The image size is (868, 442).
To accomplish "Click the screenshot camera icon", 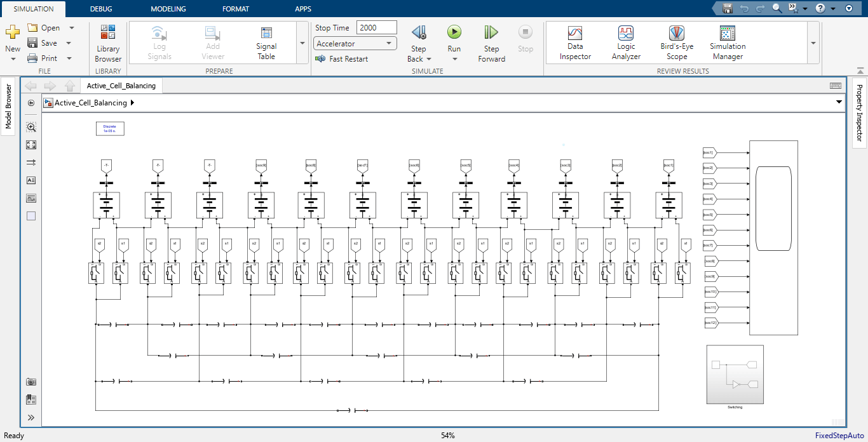I will (31, 382).
